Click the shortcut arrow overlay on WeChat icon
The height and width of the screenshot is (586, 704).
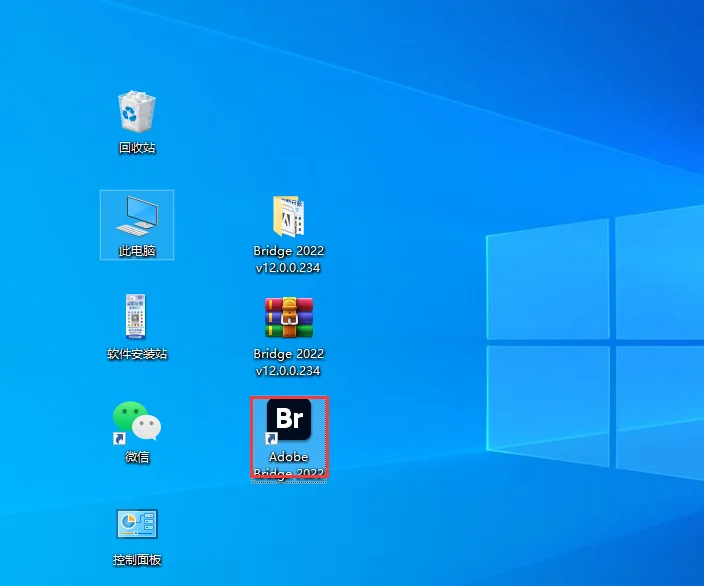[119, 438]
